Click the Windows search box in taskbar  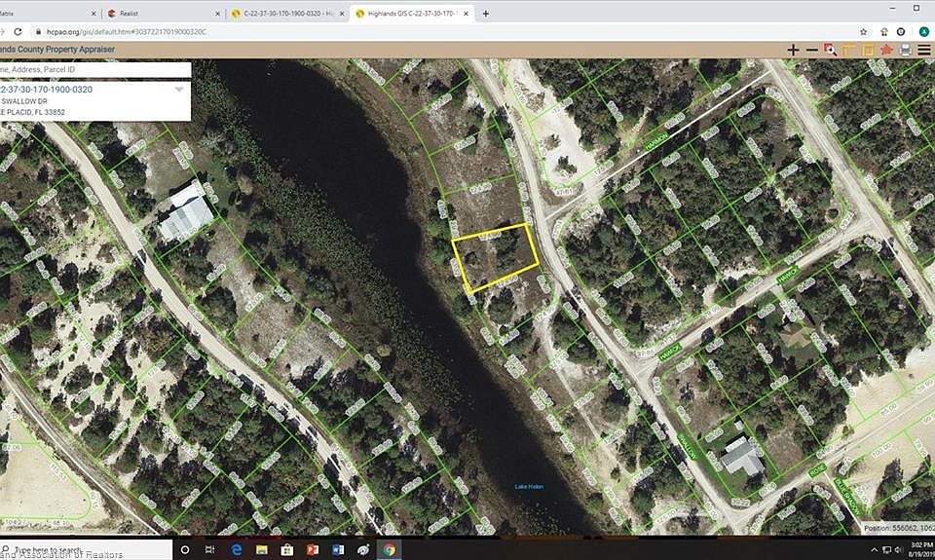point(87,550)
